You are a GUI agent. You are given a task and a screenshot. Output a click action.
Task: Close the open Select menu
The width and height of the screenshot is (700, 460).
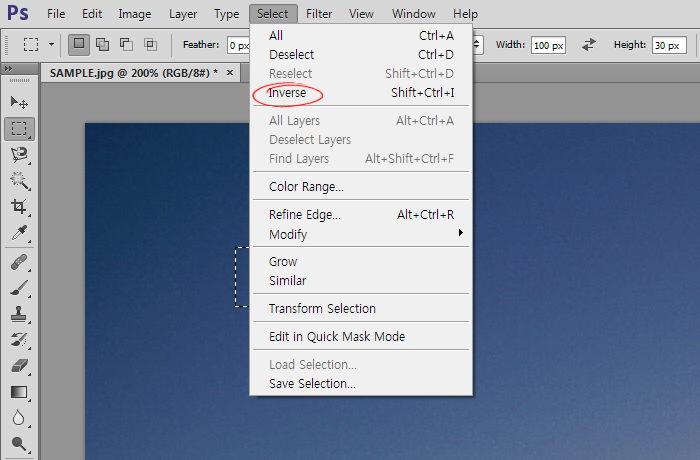coord(273,14)
